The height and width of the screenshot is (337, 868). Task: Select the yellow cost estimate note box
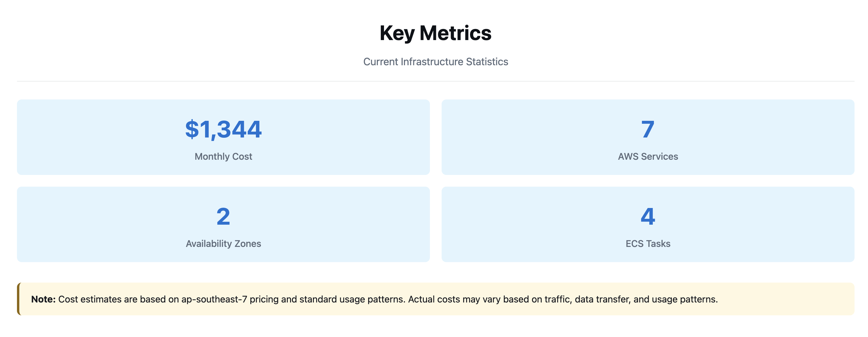click(x=436, y=299)
